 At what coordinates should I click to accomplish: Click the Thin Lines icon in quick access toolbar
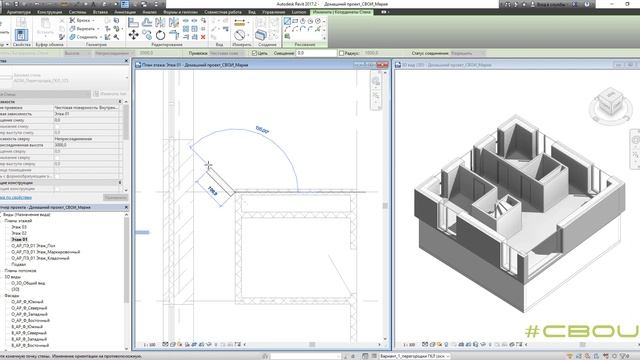pos(124,4)
